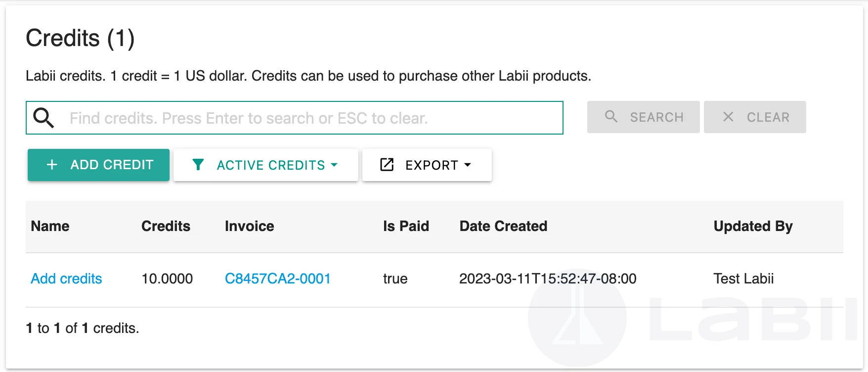Click the SEARCH button label
The height and width of the screenshot is (372, 868).
tap(656, 117)
